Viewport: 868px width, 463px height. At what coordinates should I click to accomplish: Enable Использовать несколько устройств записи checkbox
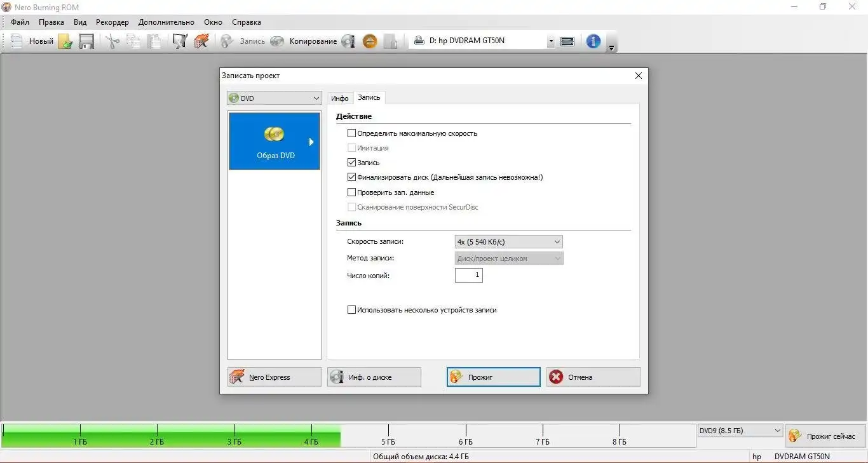point(351,310)
